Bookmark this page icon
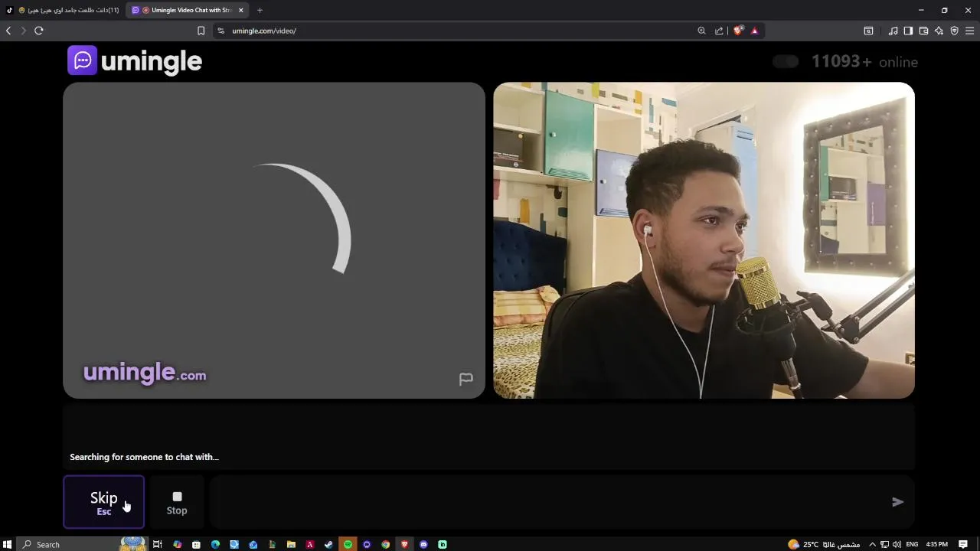The height and width of the screenshot is (551, 980). click(201, 31)
